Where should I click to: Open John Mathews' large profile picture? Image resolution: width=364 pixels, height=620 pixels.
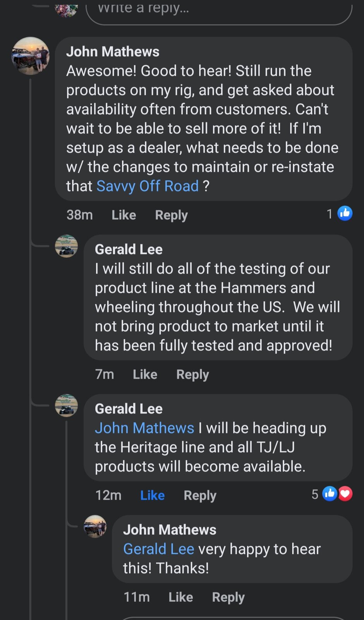tap(31, 56)
